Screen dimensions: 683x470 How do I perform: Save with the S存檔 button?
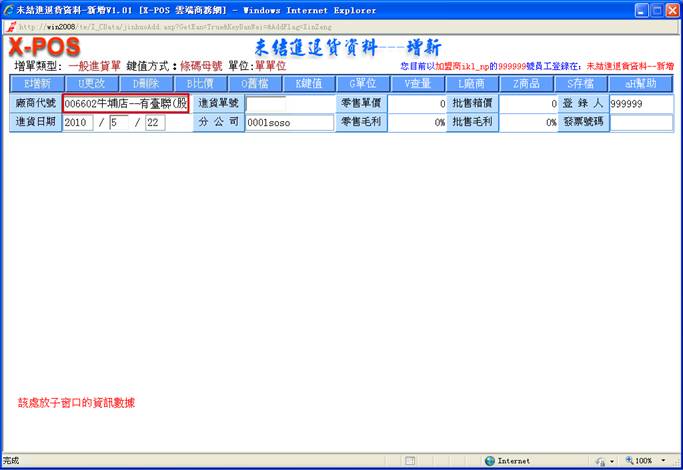[581, 84]
